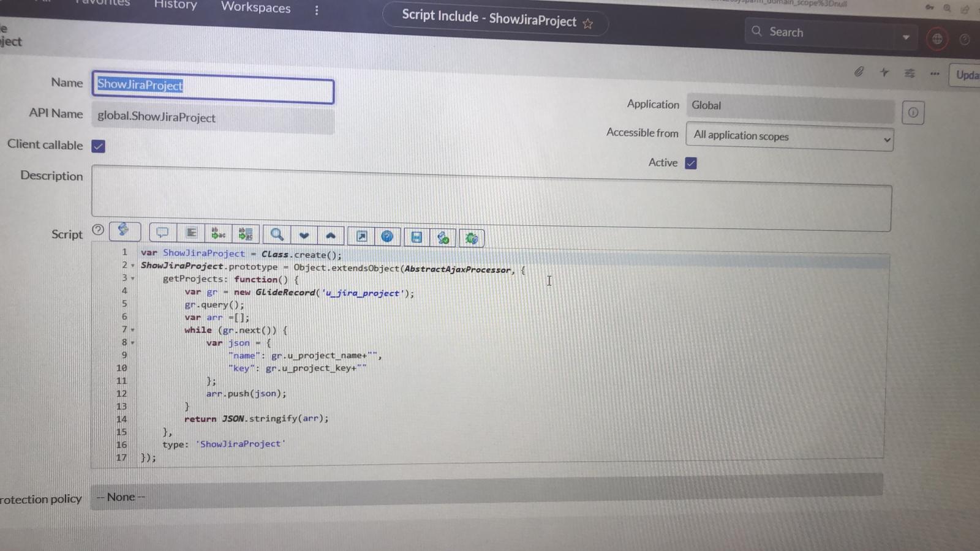
Task: Open the History menu
Action: [176, 5]
